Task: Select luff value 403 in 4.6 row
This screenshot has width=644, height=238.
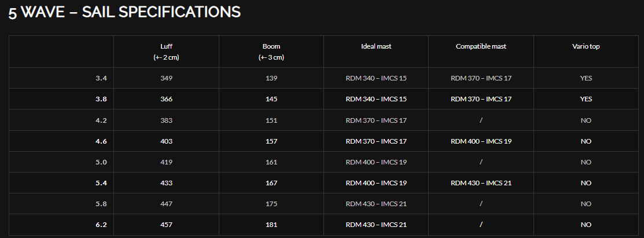Action: pyautogui.click(x=166, y=141)
